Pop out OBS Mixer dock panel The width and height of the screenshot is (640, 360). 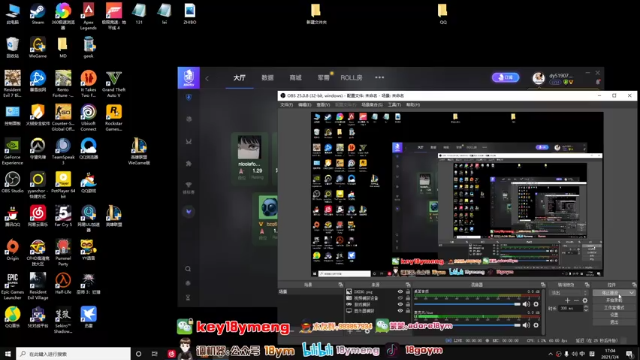(543, 284)
